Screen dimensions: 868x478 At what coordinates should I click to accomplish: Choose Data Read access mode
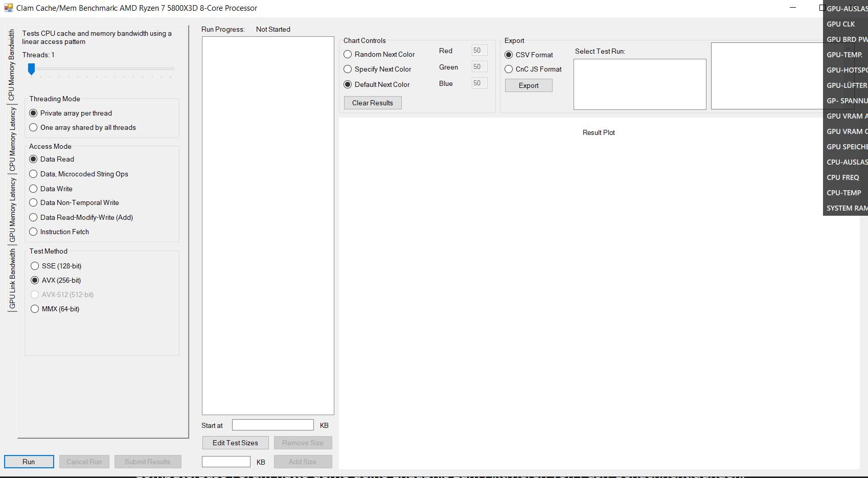(52, 159)
